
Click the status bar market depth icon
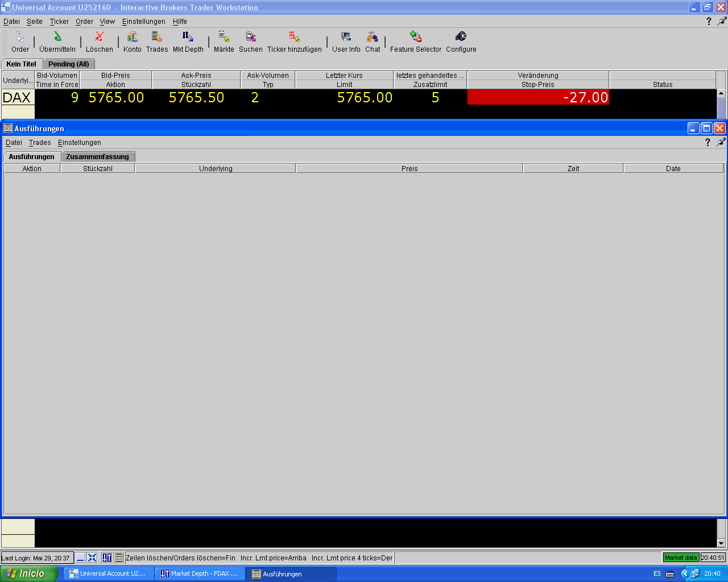pos(107,558)
